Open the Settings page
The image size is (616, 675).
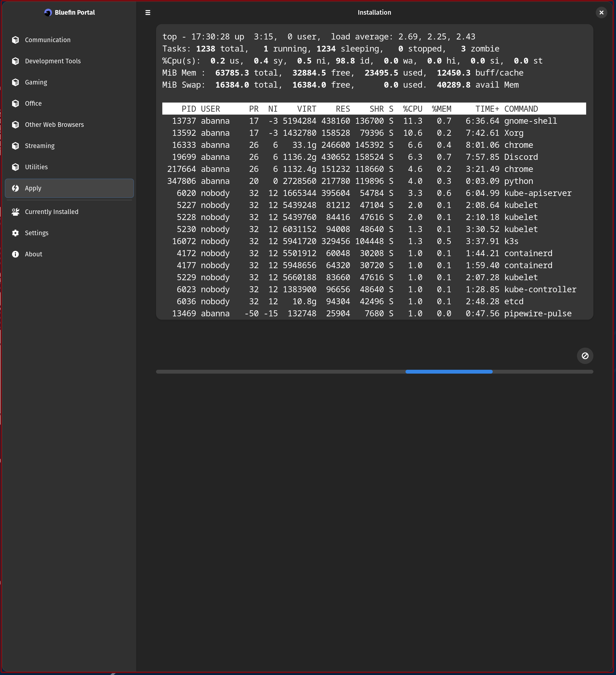[x=37, y=233]
